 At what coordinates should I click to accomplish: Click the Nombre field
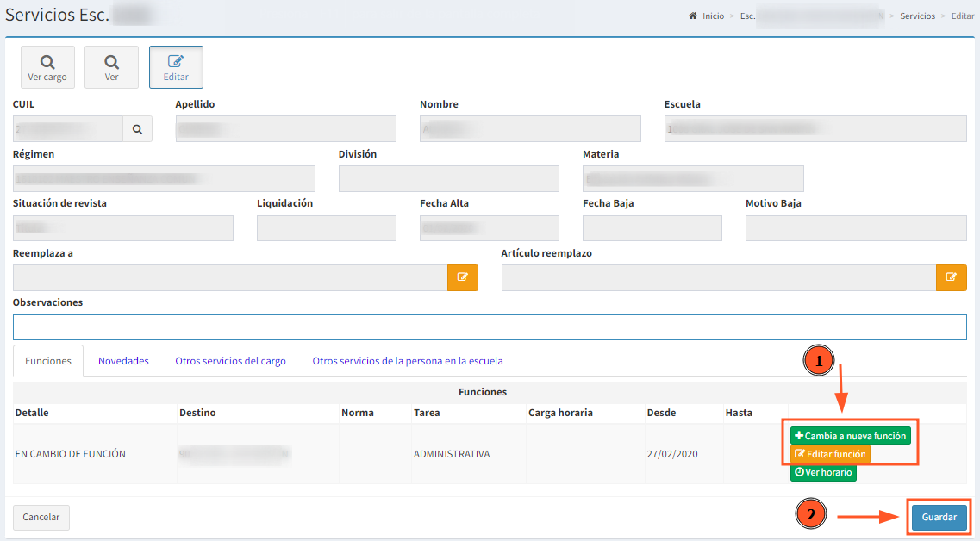(x=530, y=129)
